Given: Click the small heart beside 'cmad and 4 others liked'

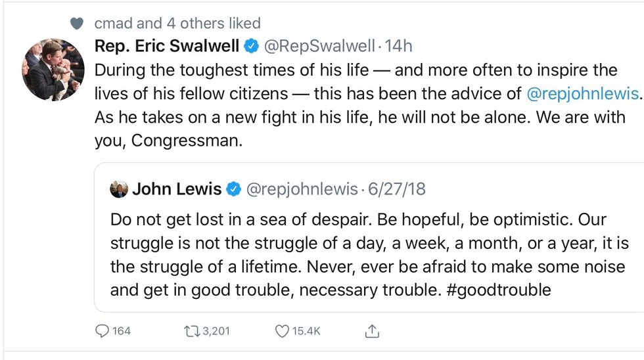Looking at the screenshot, I should pos(77,24).
